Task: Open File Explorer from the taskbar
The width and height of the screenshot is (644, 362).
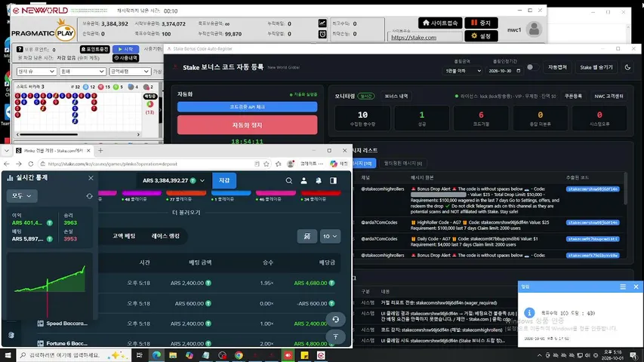Action: (173, 355)
